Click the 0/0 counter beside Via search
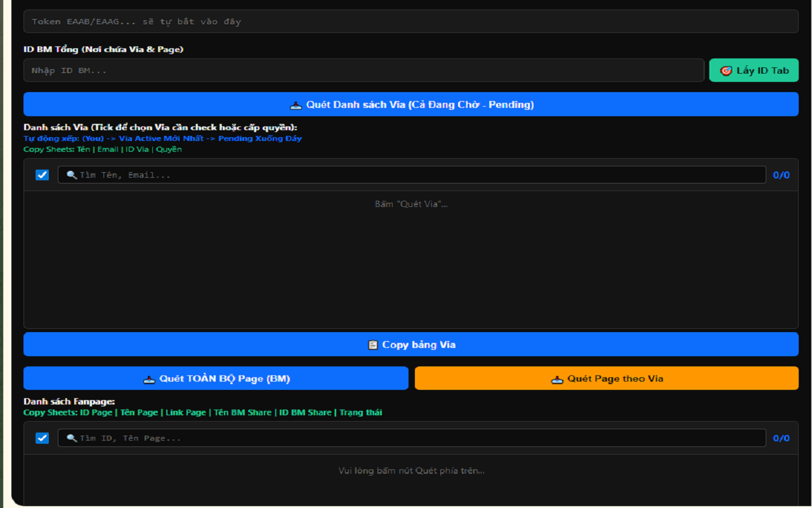 [781, 175]
